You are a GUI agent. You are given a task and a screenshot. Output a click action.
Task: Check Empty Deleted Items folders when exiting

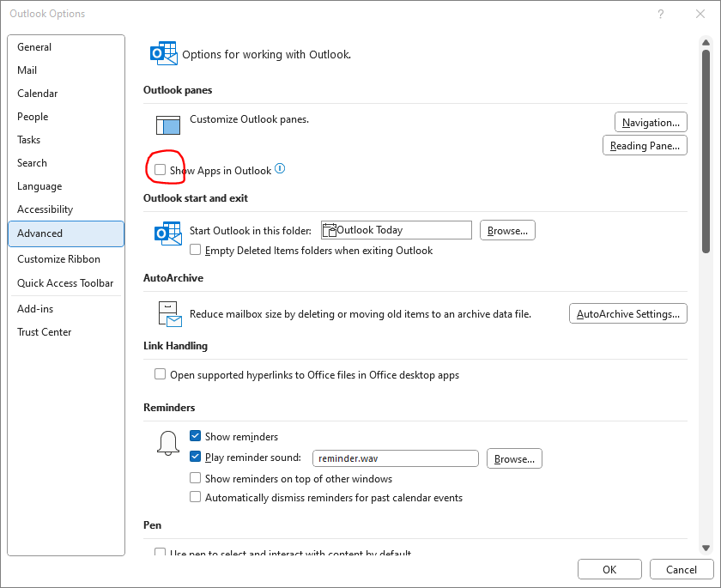coord(196,250)
